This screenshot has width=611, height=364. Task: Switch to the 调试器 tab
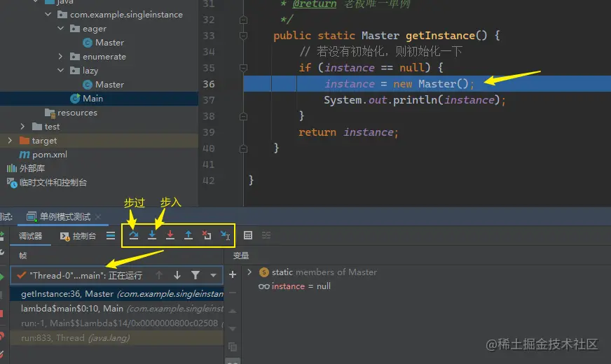coord(30,236)
